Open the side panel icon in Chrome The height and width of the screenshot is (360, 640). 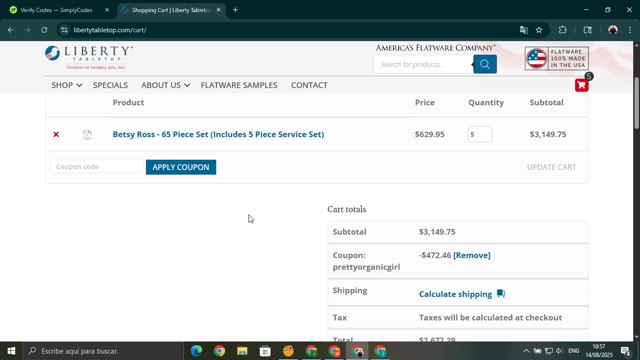tap(587, 30)
